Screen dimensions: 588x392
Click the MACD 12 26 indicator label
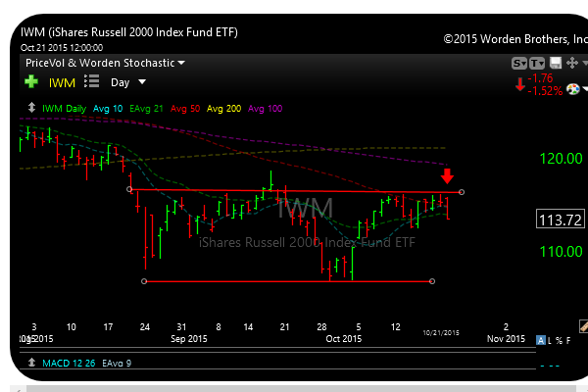coord(69,364)
